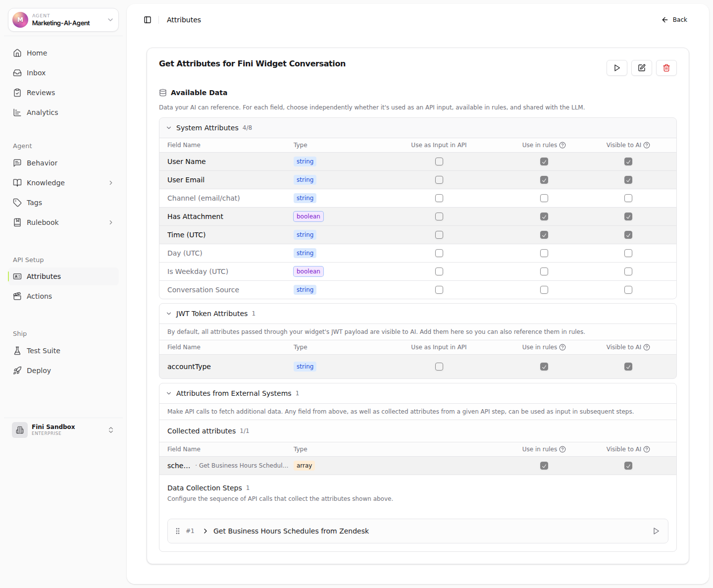Open the agent selector dropdown

pyautogui.click(x=63, y=20)
